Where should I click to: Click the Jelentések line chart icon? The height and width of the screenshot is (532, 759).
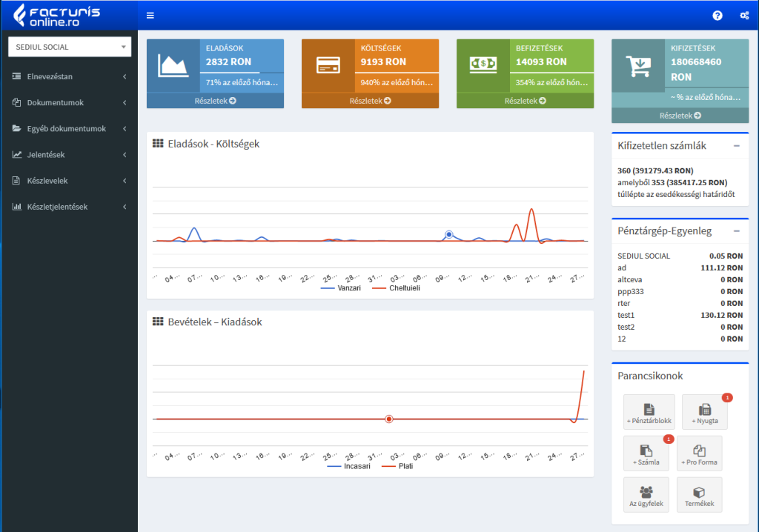[16, 154]
